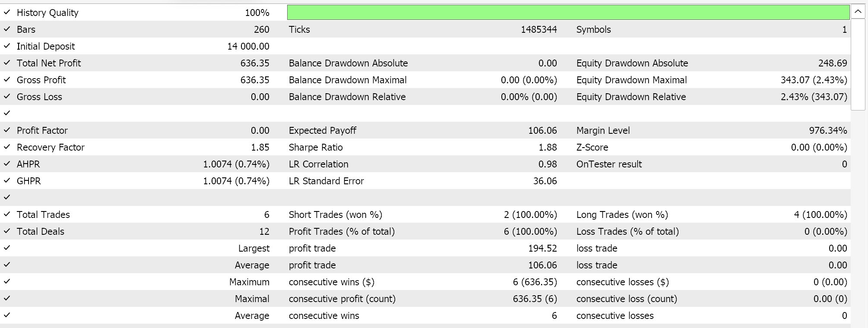Click the Margin Level value 976.34%
The image size is (868, 328).
[x=828, y=130]
